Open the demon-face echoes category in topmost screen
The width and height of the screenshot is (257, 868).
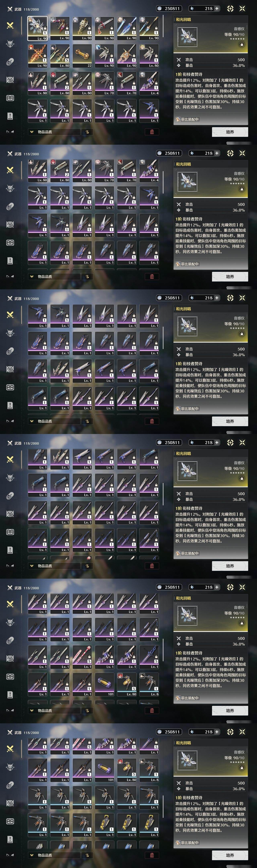(x=10, y=44)
